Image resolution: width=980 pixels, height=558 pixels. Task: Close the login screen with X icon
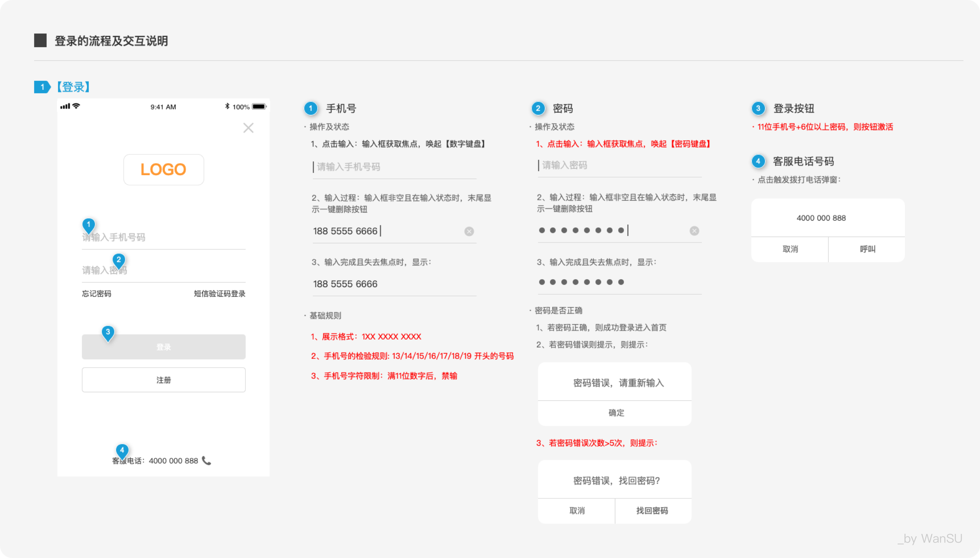248,128
